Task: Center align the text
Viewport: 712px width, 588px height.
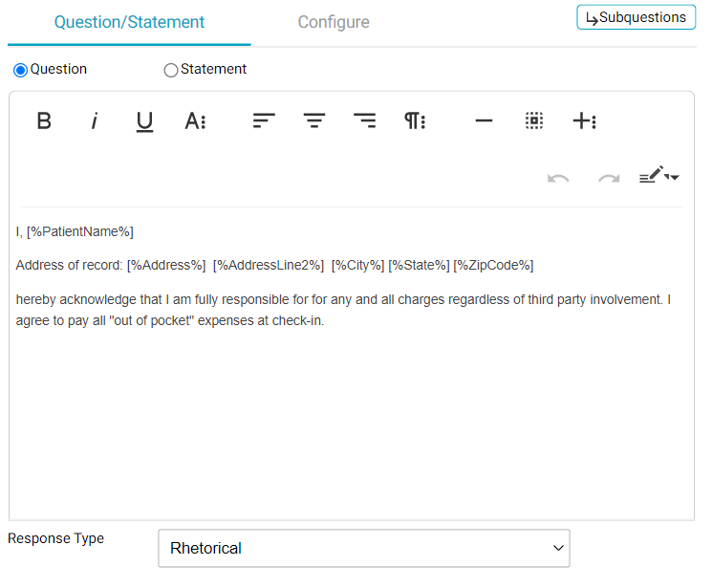Action: coord(314,121)
